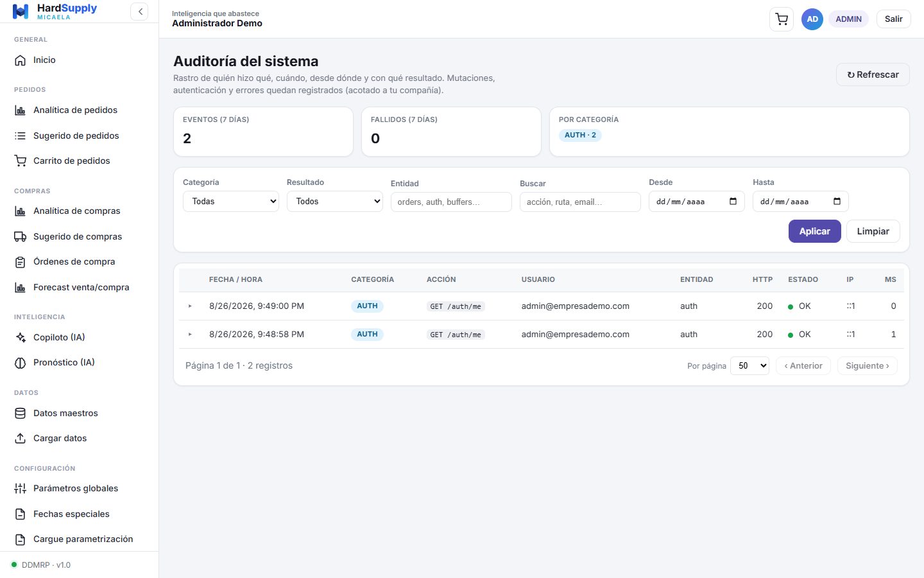Click the ACCIÓN column header
Screen dimensions: 924x578
pos(441,279)
